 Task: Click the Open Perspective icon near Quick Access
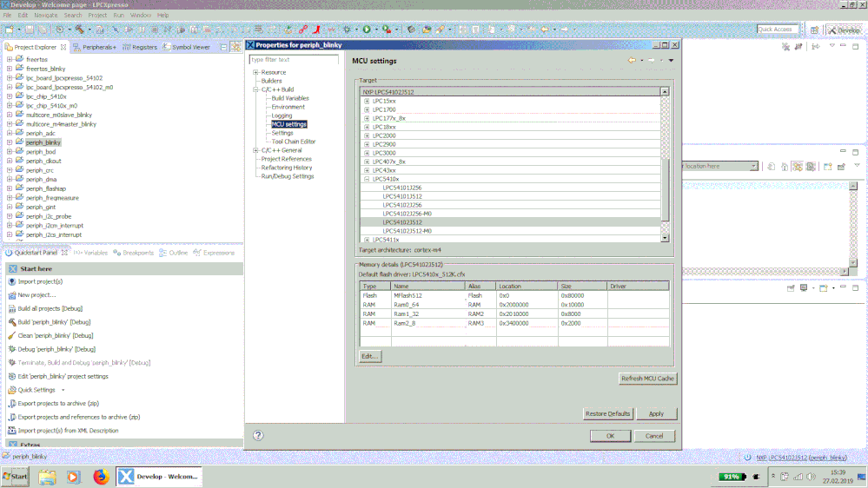click(x=814, y=30)
